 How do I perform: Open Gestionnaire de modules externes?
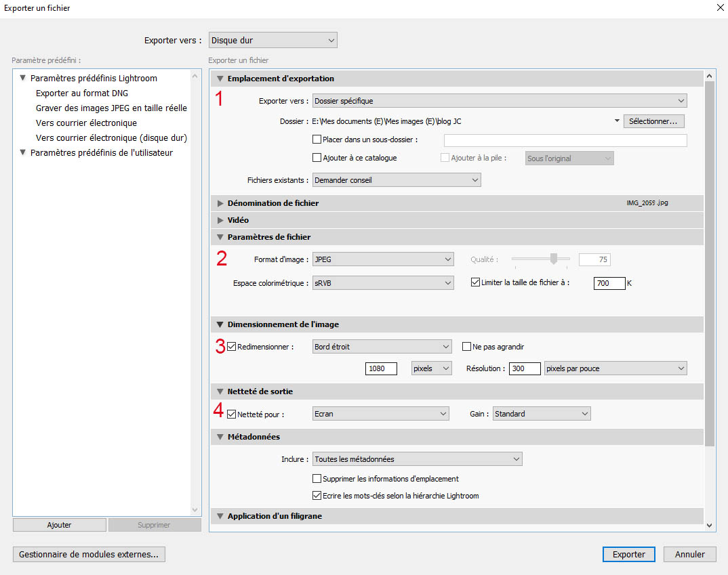(x=89, y=554)
